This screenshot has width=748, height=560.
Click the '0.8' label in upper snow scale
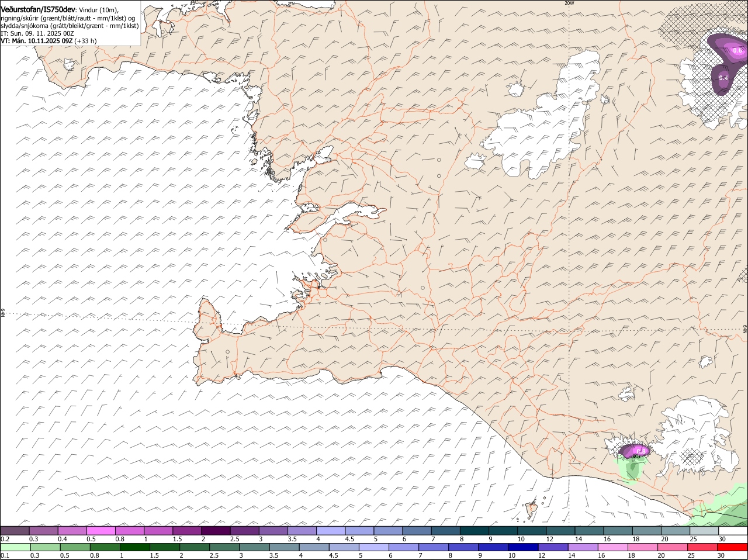click(x=119, y=539)
